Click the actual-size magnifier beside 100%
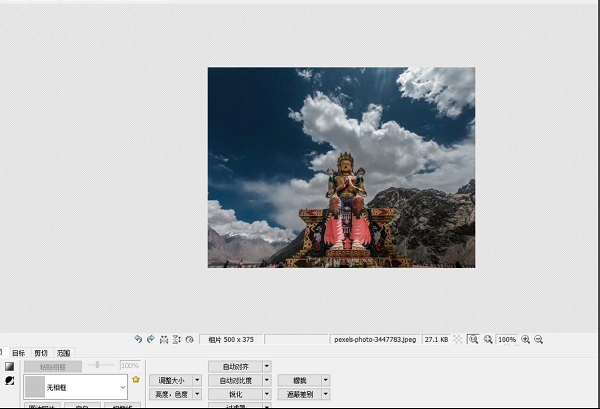Image resolution: width=600 pixels, height=409 pixels. (488, 339)
